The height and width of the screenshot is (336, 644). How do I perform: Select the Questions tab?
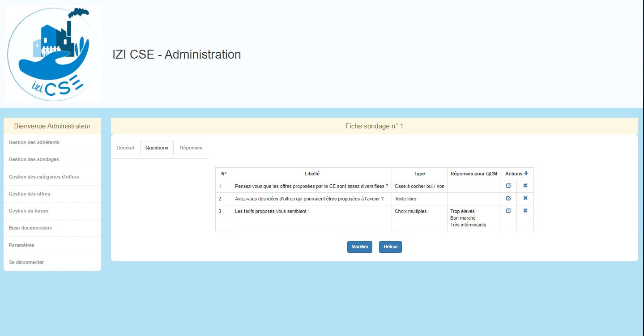(157, 148)
